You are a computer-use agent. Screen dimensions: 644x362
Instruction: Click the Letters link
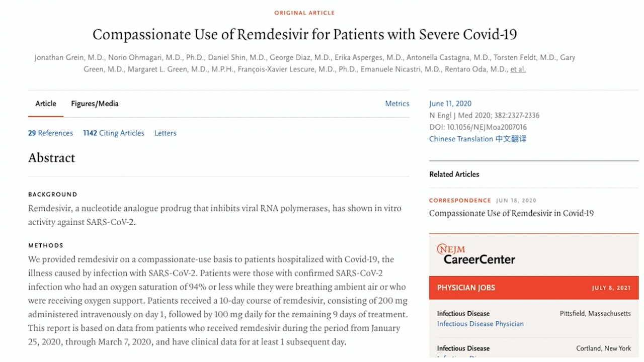165,133
